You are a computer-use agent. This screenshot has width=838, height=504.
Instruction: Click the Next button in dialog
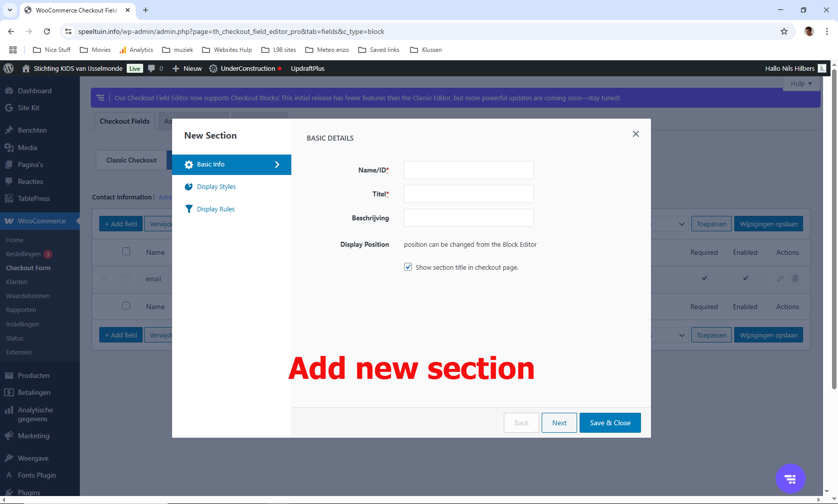(559, 423)
